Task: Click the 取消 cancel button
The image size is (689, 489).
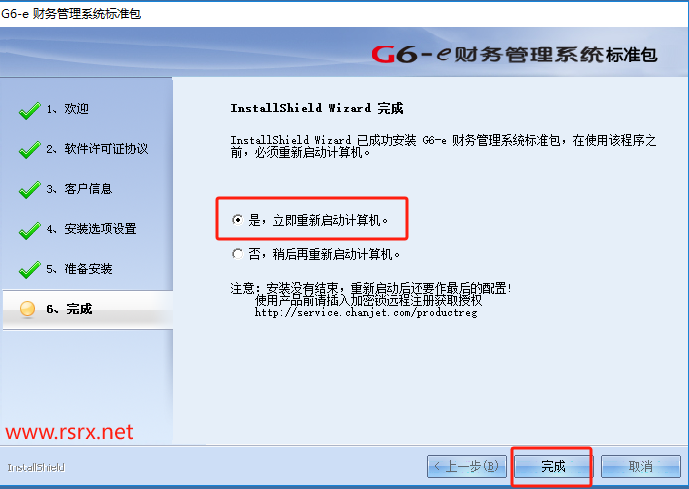Action: 641,466
